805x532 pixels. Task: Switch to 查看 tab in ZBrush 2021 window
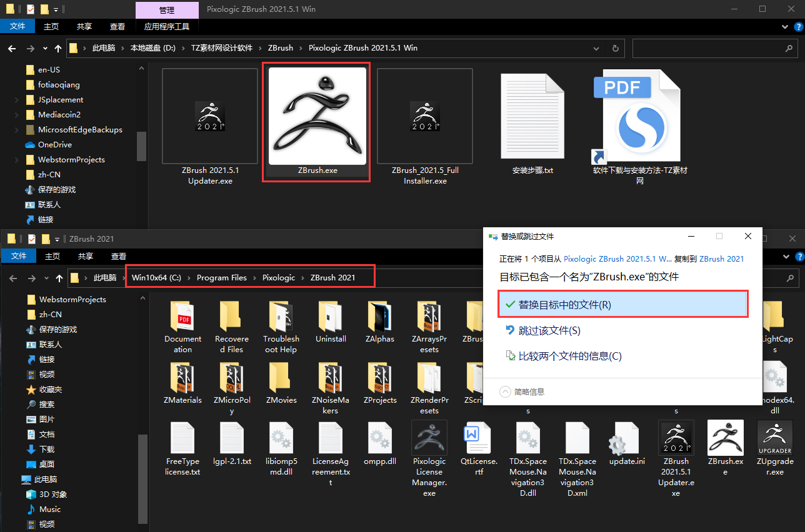pyautogui.click(x=118, y=256)
